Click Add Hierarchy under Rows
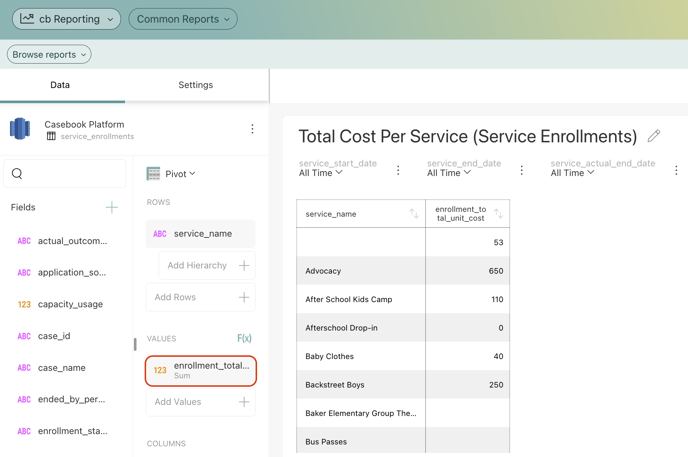688x457 pixels. (x=207, y=266)
